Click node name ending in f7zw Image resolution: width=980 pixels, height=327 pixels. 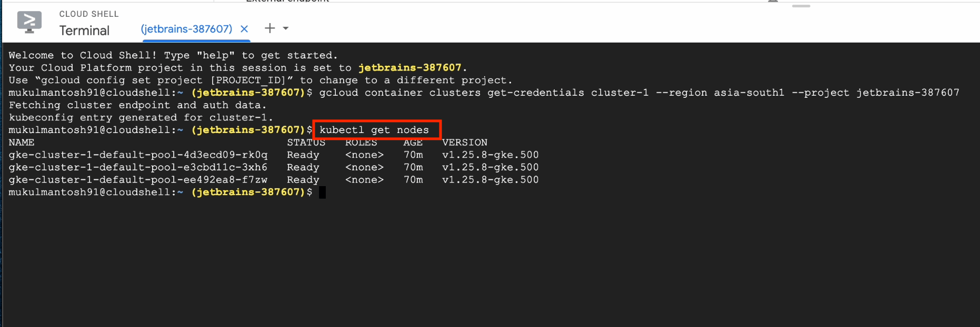pyautogui.click(x=138, y=180)
